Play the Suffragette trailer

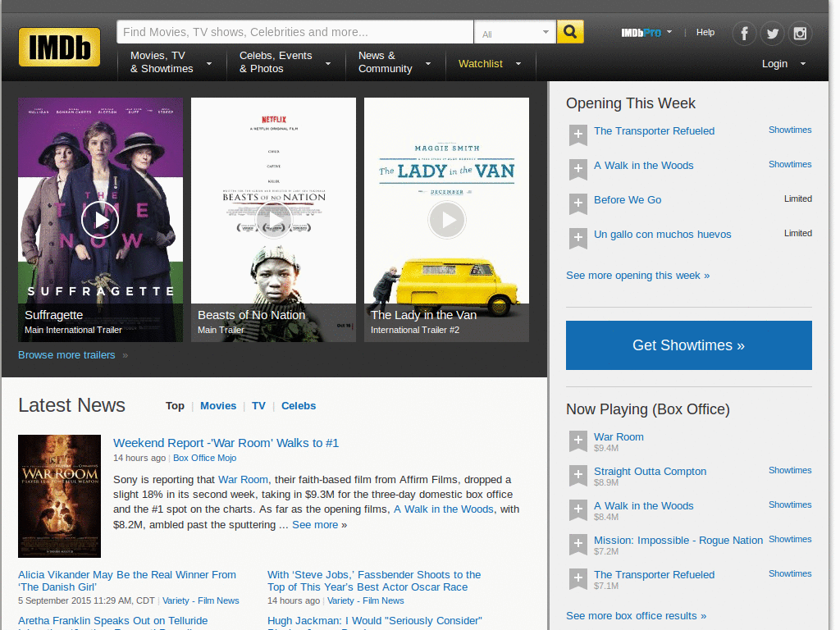(100, 220)
